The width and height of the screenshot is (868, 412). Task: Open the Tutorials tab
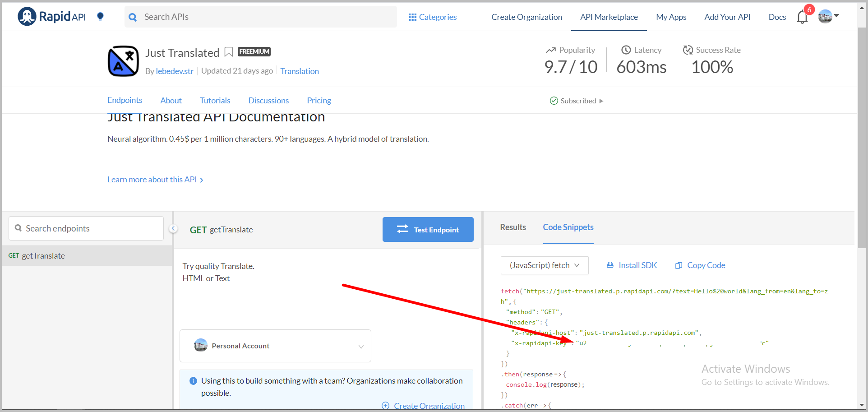pos(215,101)
